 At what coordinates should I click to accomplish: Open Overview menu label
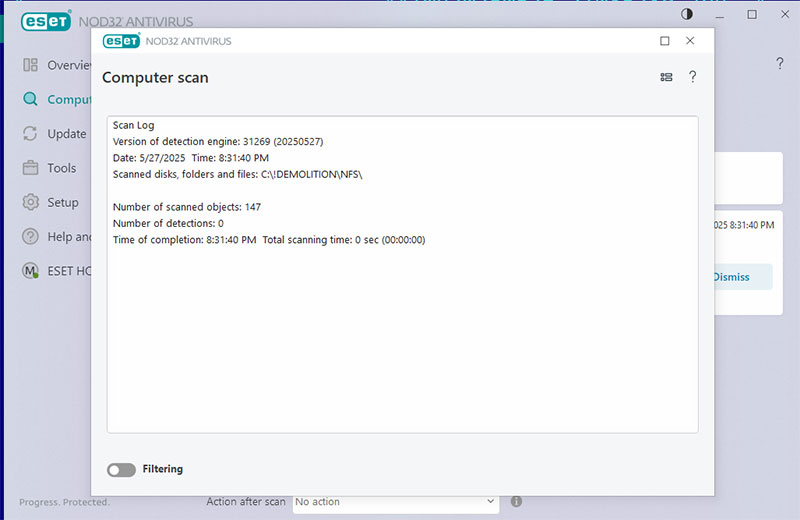(69, 65)
